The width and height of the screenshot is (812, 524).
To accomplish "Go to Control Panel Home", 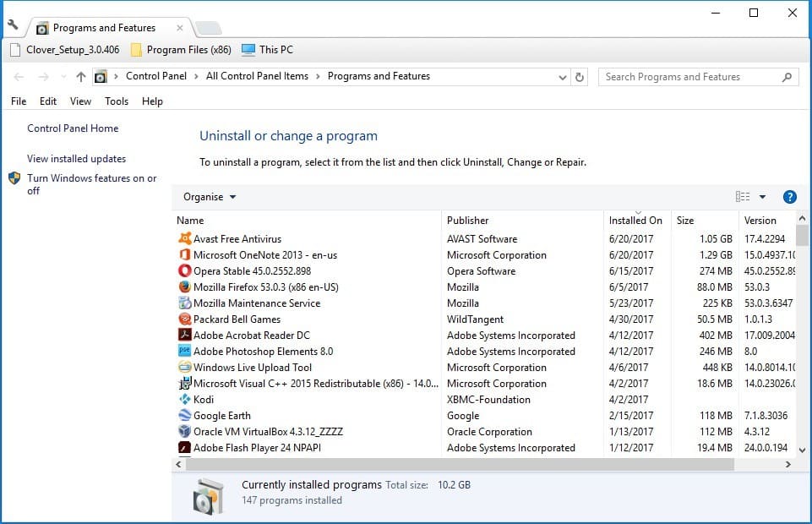I will (73, 128).
